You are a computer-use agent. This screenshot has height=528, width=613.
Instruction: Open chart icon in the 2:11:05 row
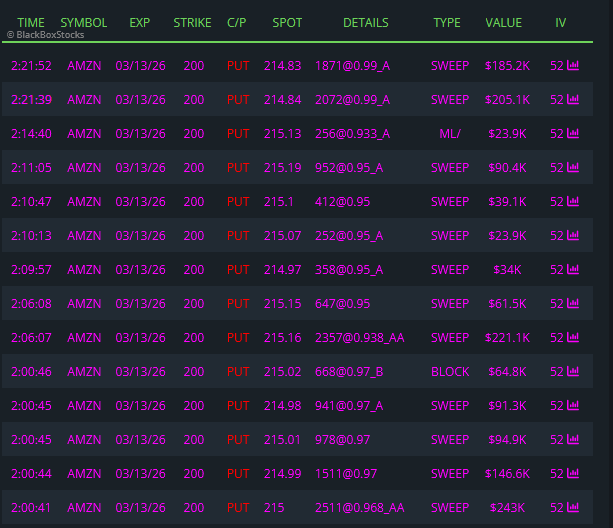(x=573, y=167)
